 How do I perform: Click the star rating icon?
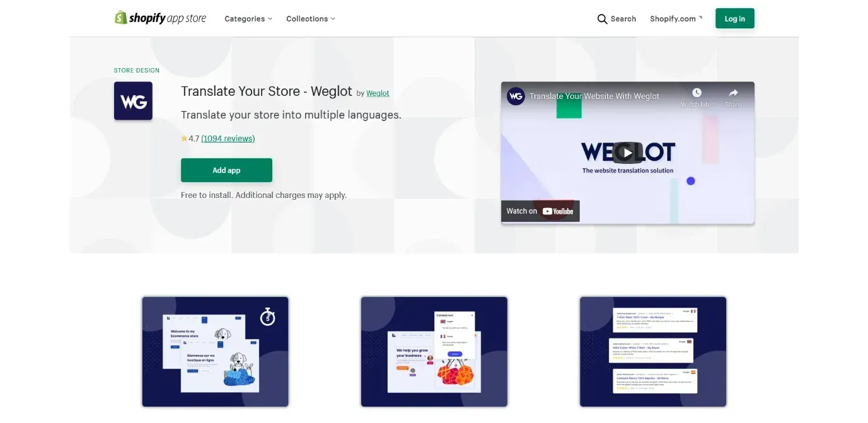184,138
